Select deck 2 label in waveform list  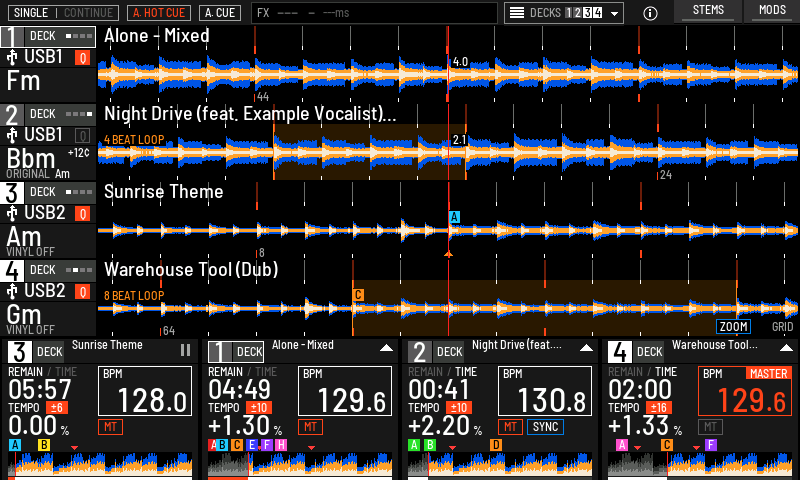pos(48,114)
